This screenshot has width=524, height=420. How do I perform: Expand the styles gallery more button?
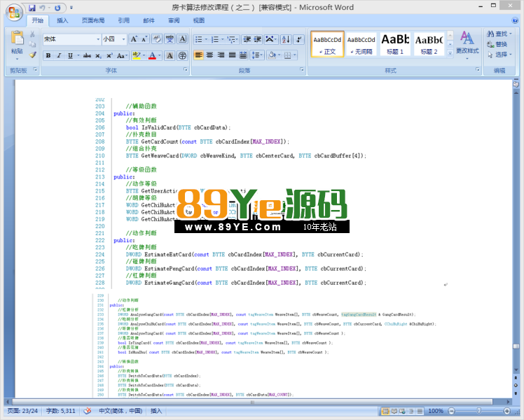pyautogui.click(x=450, y=53)
